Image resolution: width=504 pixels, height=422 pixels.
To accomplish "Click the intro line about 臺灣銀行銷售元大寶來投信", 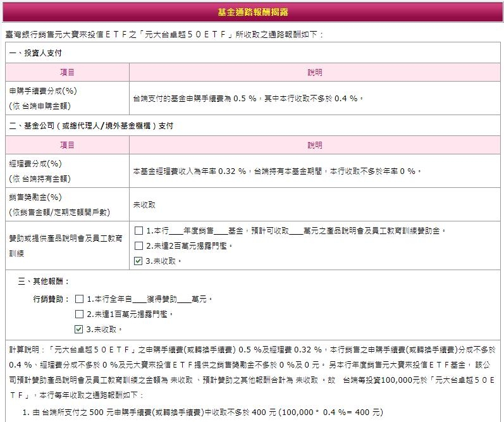I will pyautogui.click(x=164, y=34).
